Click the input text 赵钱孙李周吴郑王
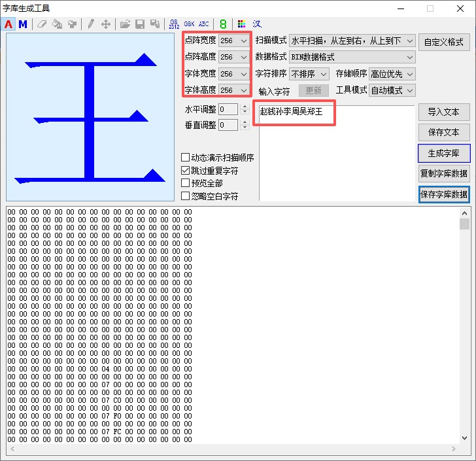The image size is (476, 461). pos(292,112)
